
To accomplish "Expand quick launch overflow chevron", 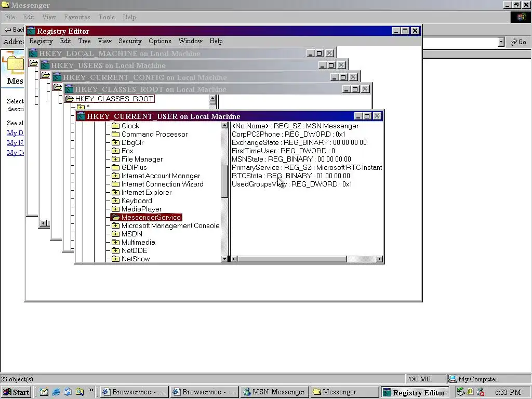I will [x=91, y=390].
